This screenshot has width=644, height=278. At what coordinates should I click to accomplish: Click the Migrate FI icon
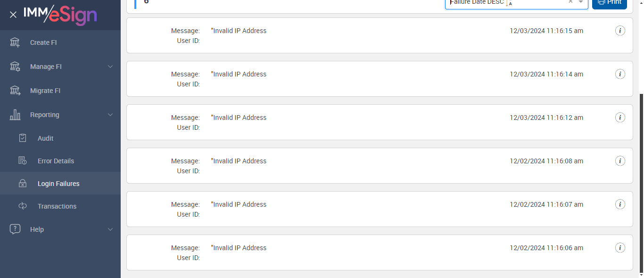[15, 91]
